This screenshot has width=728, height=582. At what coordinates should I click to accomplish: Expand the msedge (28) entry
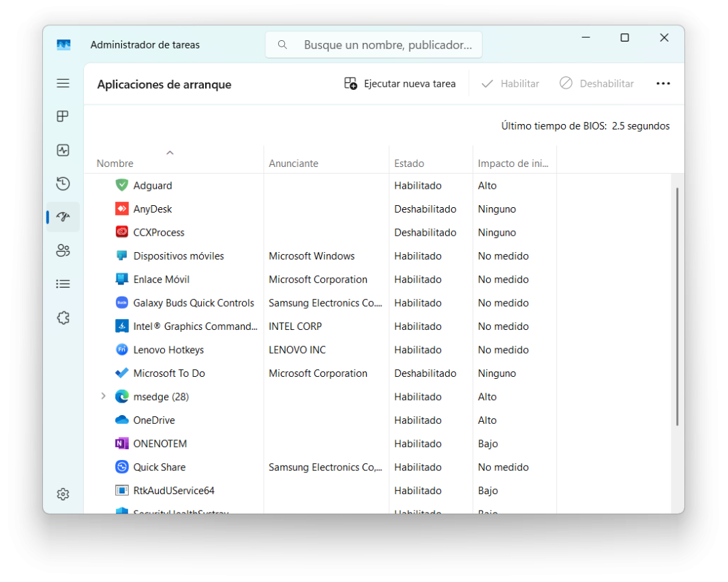(x=103, y=396)
